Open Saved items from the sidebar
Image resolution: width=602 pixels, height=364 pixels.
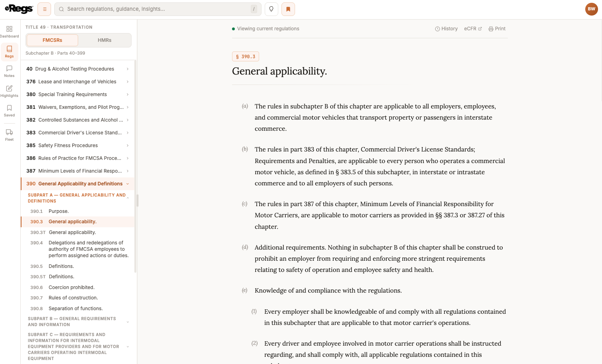click(x=9, y=111)
